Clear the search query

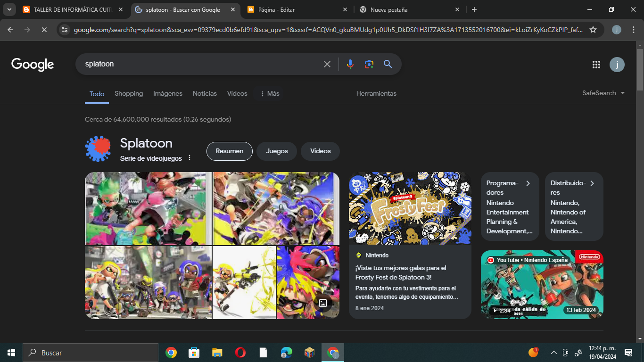[327, 64]
